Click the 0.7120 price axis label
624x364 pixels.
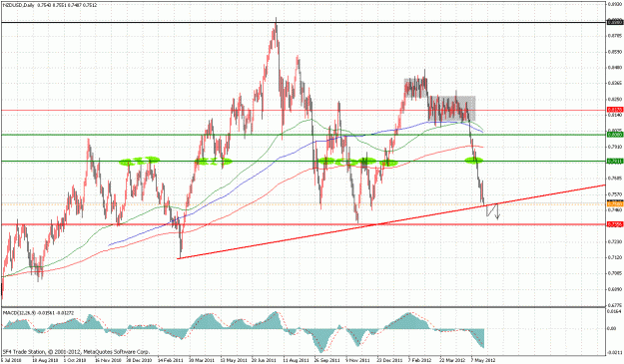(614, 257)
